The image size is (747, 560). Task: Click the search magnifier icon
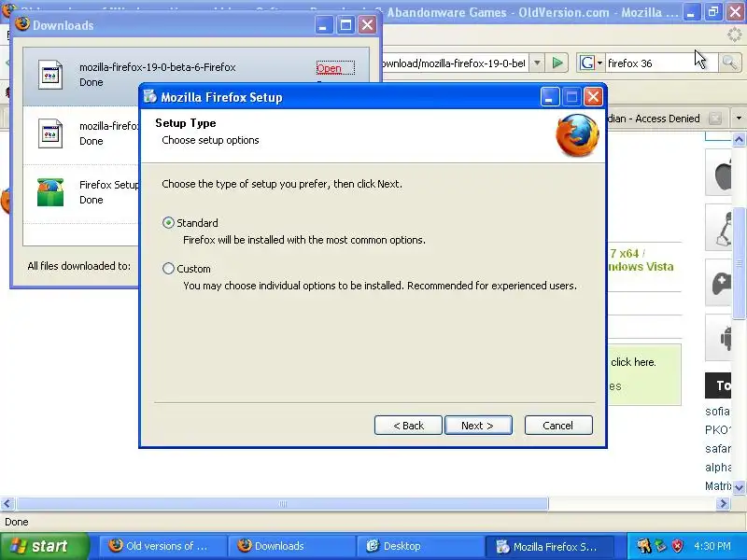coord(729,63)
